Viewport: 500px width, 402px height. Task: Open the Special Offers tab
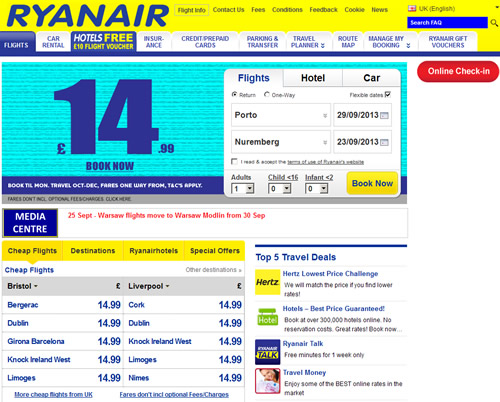point(215,251)
